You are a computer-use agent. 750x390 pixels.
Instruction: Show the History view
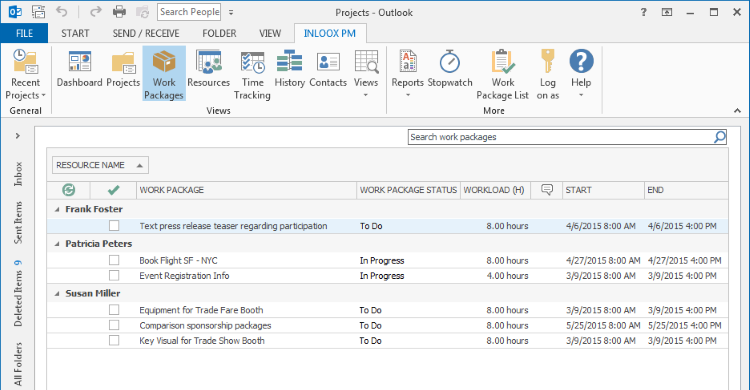coord(289,69)
